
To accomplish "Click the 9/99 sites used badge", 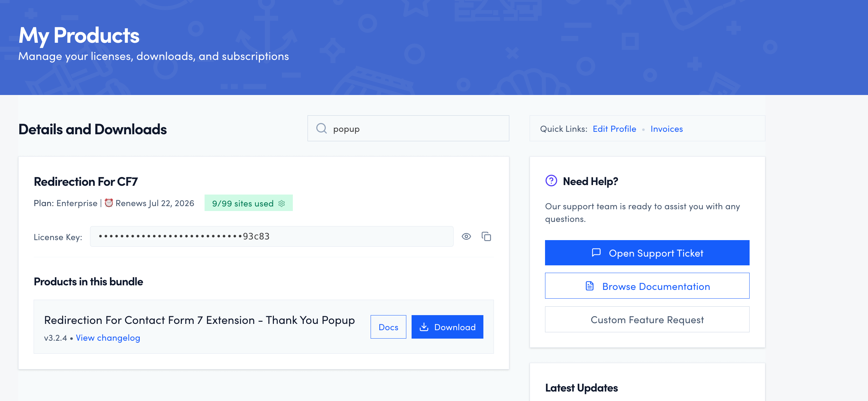I will [x=242, y=203].
